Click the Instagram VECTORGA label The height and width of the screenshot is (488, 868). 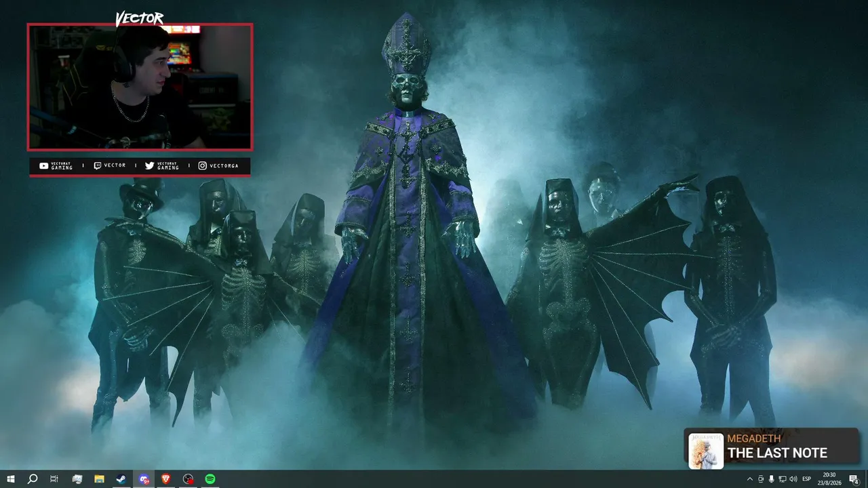pyautogui.click(x=218, y=165)
